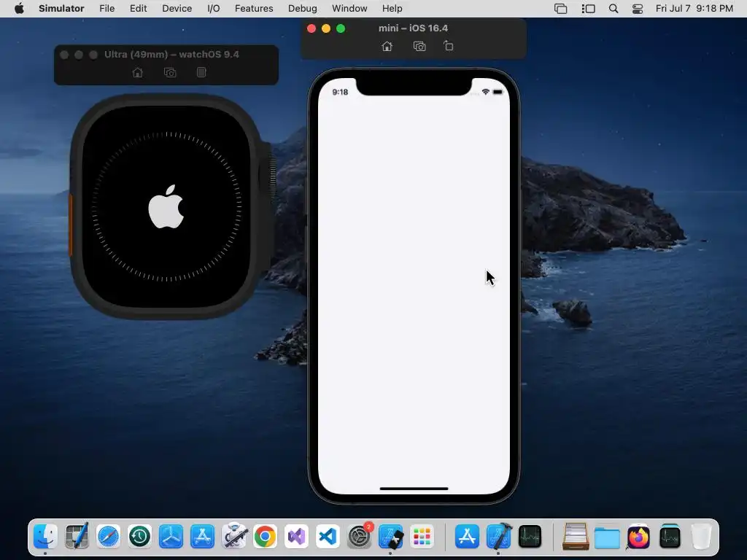
Task: Zoom the mini iOS window with green button
Action: [341, 28]
